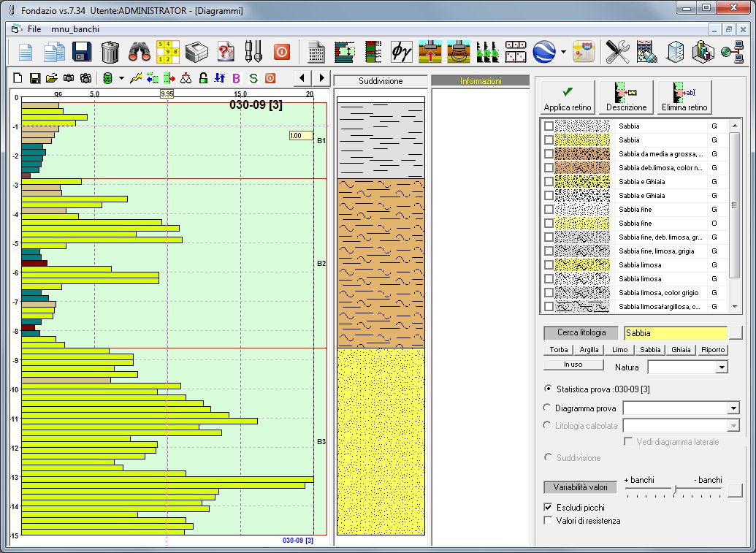Open help document with question mark icon
The height and width of the screenshot is (553, 756).
226,52
